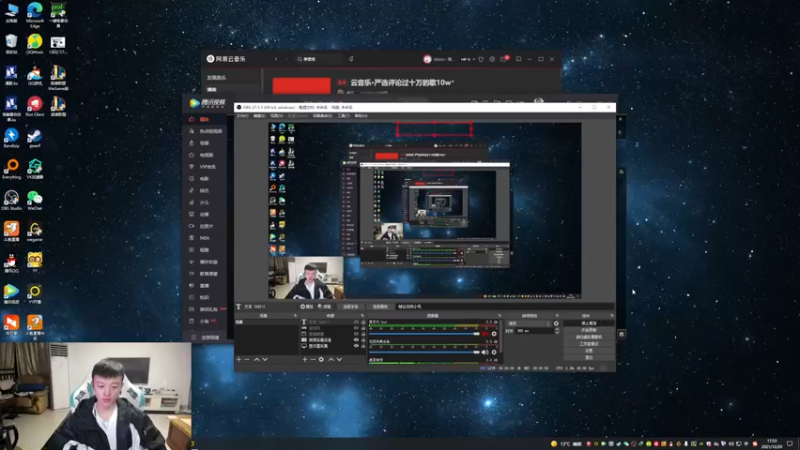
Task: Open QQMusic desktop shortcut
Action: tap(35, 44)
